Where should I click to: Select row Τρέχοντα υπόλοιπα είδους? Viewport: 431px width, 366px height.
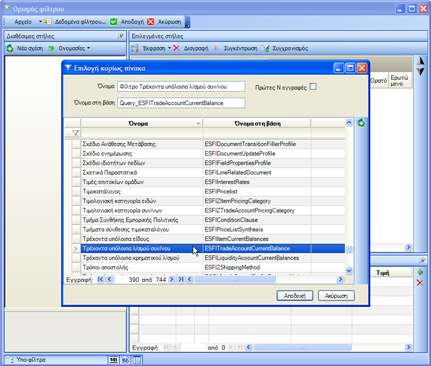click(208, 239)
